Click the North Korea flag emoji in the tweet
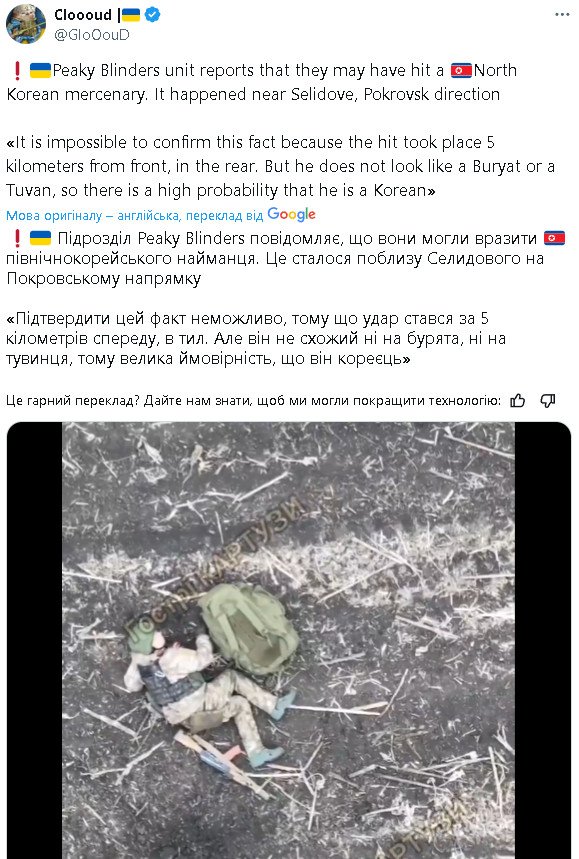The width and height of the screenshot is (579, 859). 461,71
